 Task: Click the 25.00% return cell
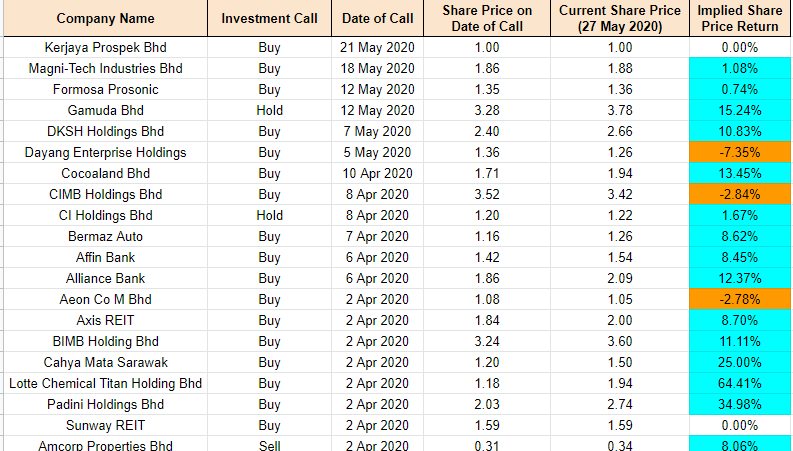[x=739, y=362]
